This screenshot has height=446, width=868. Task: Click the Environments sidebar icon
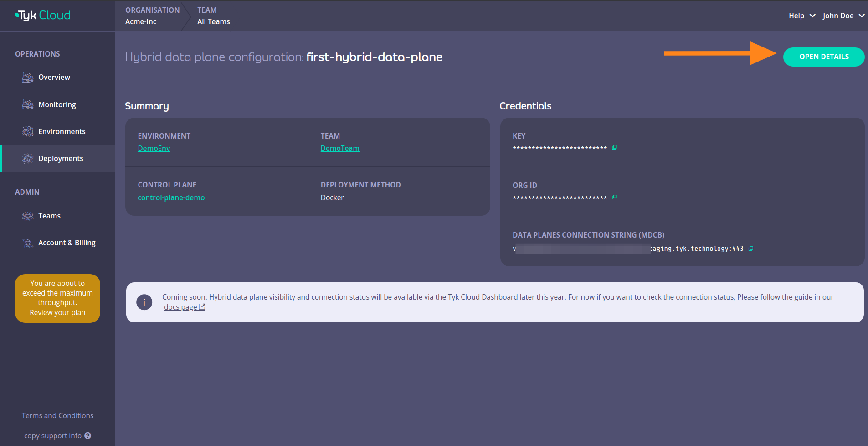28,132
